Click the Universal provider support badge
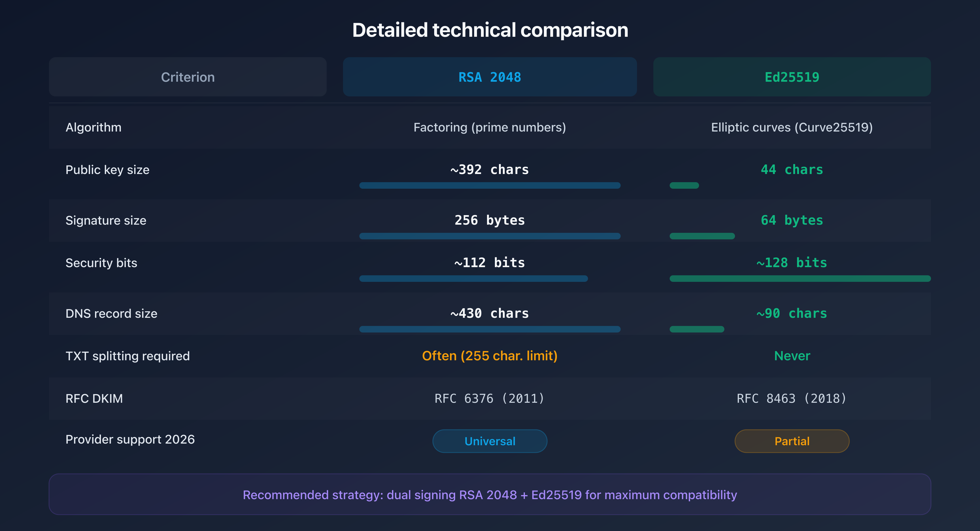 click(x=490, y=441)
